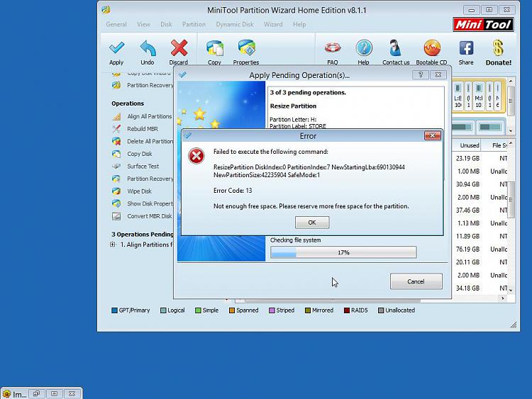This screenshot has height=399, width=532.
Task: Click the 3 Operations Pending heading
Action: 143,235
